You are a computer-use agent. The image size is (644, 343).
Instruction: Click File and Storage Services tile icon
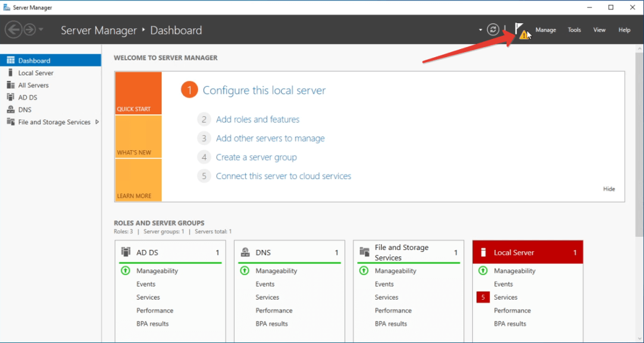[x=364, y=252]
